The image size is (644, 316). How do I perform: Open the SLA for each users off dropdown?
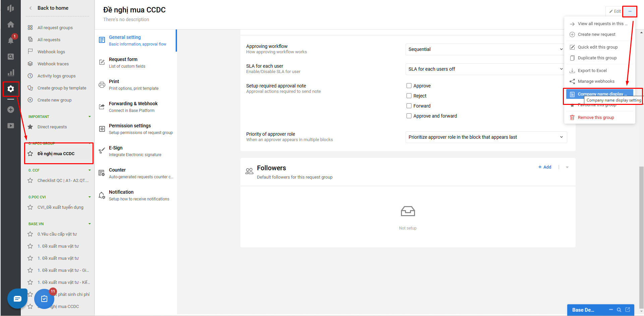click(486, 69)
